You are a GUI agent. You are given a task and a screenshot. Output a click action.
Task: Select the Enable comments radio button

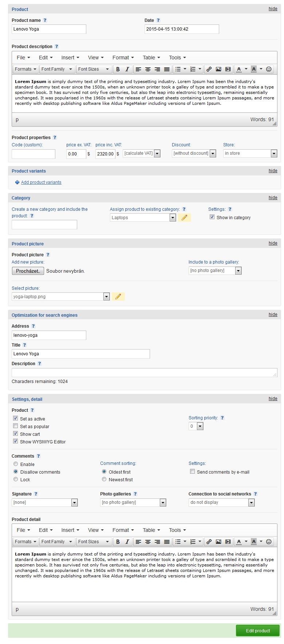tap(16, 464)
